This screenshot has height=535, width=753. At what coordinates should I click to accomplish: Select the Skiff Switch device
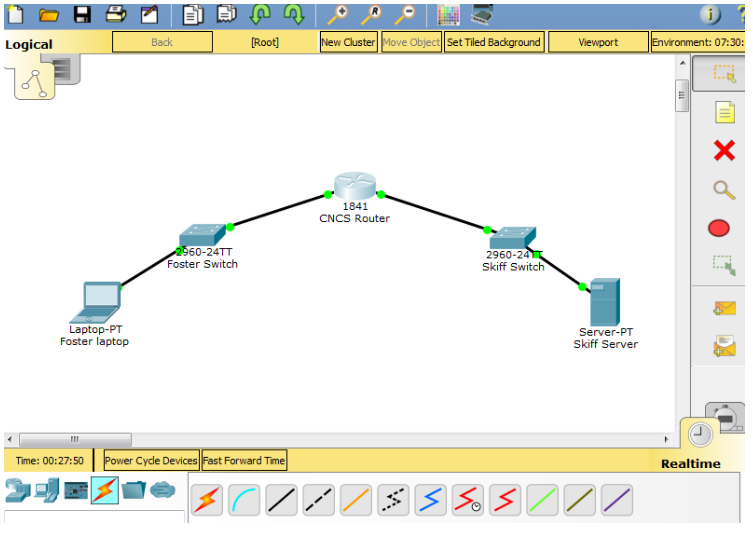click(513, 238)
